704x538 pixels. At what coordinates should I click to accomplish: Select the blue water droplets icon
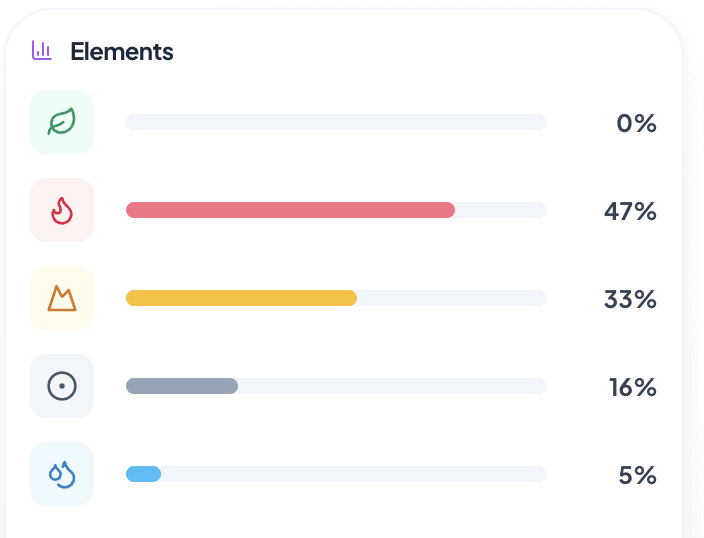click(x=62, y=474)
